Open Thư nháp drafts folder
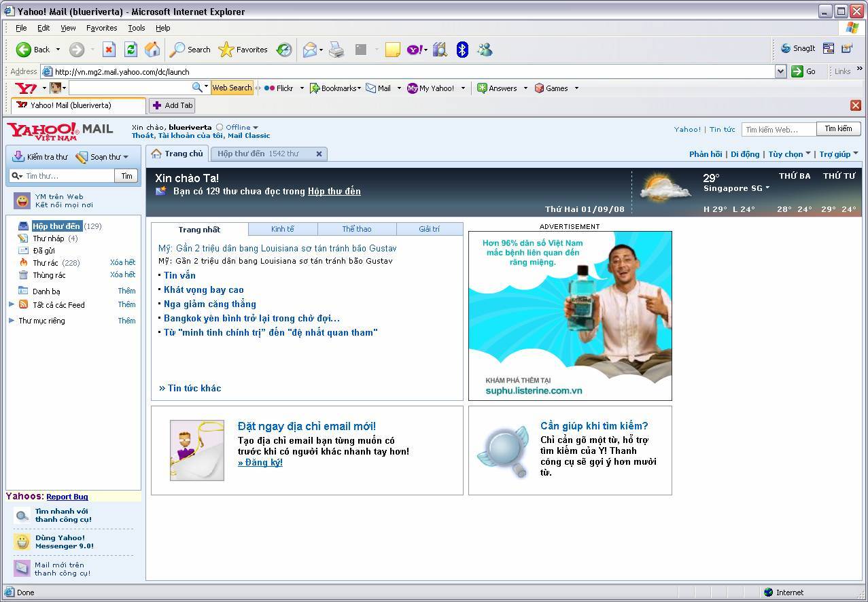Image resolution: width=868 pixels, height=602 pixels. tap(48, 238)
